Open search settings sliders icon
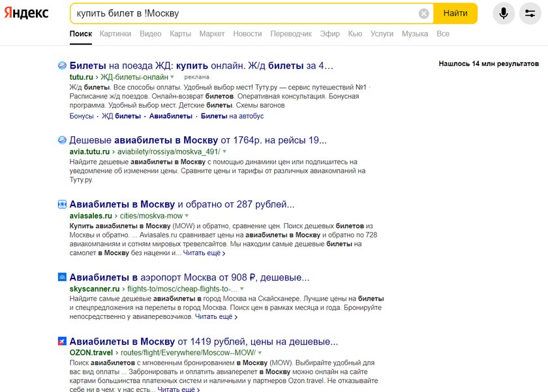The width and height of the screenshot is (548, 392). pyautogui.click(x=530, y=14)
